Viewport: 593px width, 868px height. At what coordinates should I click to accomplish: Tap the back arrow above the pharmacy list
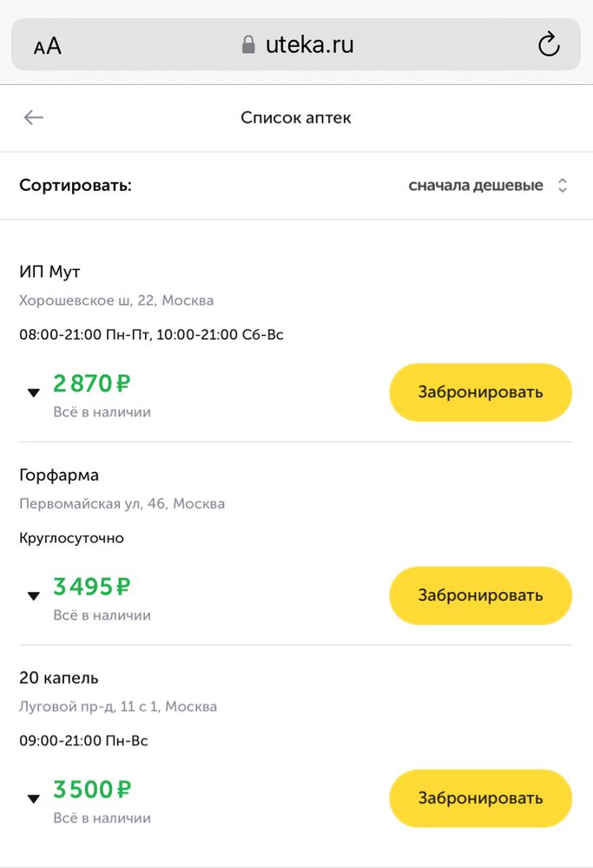point(33,117)
